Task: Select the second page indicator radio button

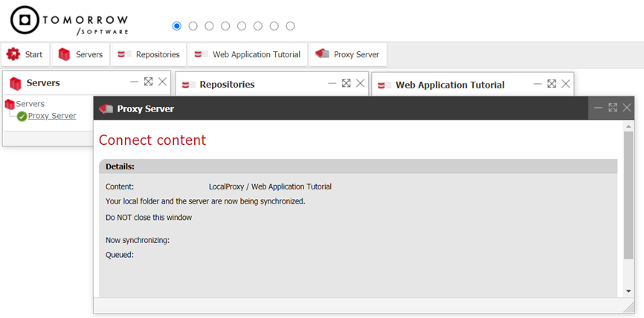Action: tap(193, 26)
